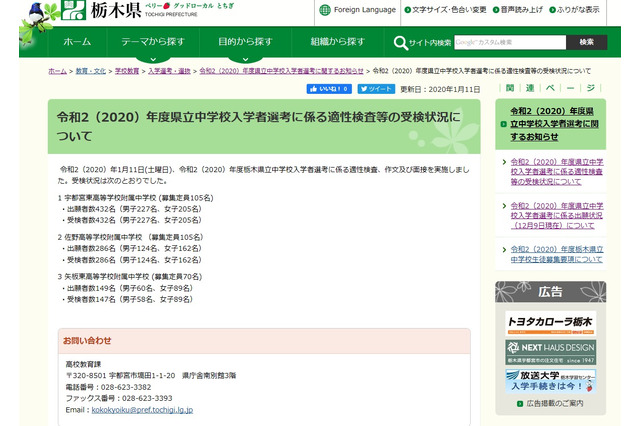Go to 入学選考・選抜 breadcrumb link
The height and width of the screenshot is (426, 640).
tap(169, 71)
